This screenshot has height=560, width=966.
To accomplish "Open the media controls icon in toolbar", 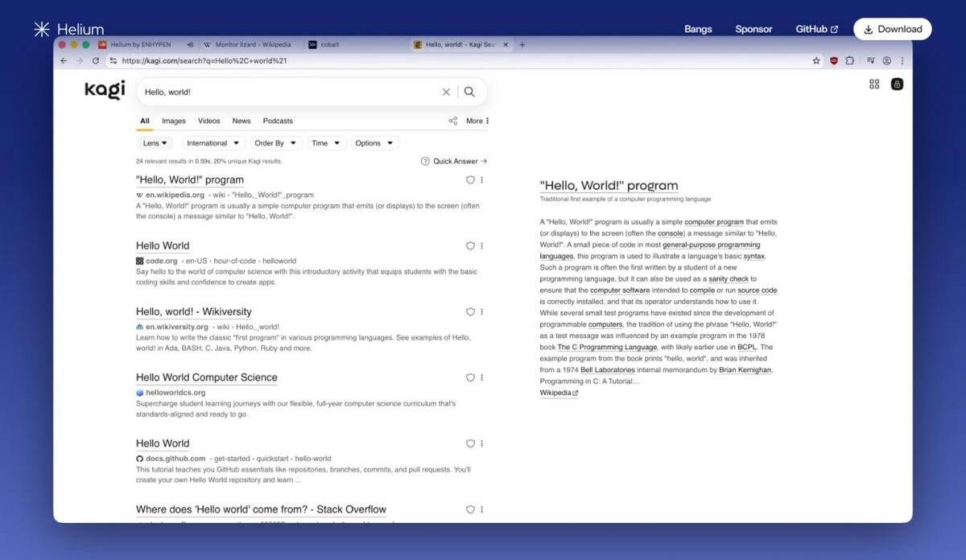I will 870,60.
